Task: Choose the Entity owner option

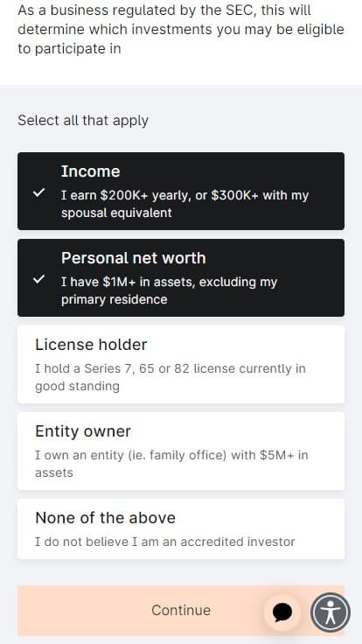Action: [x=181, y=451]
